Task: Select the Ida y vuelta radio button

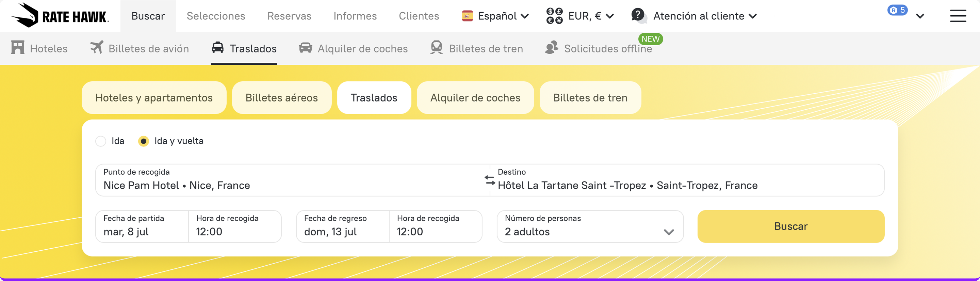Action: [x=143, y=141]
